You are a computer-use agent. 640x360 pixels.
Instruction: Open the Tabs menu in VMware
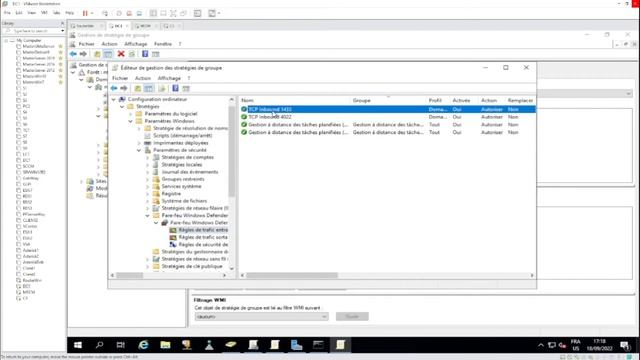pos(56,13)
